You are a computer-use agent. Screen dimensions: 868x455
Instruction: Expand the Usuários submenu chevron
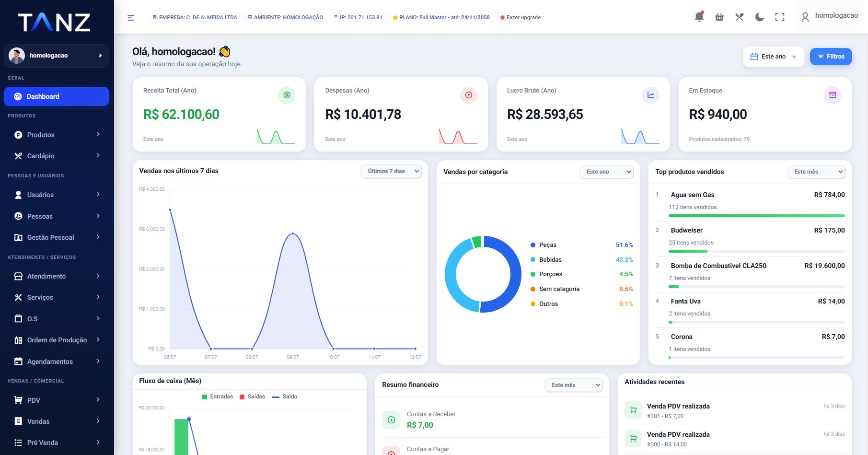point(98,195)
